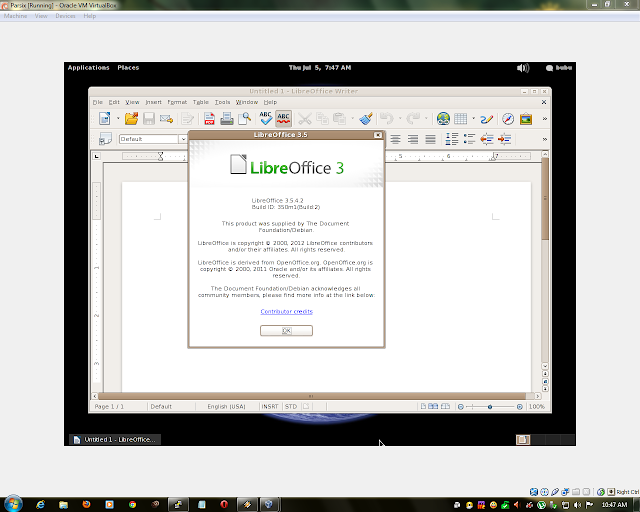
Task: Expand the New document dropdown arrow
Action: (118, 119)
